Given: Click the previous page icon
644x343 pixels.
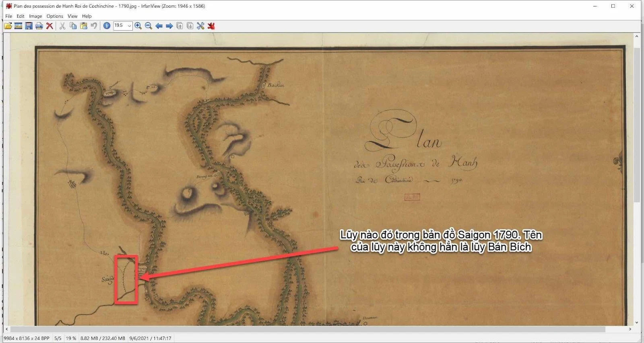Looking at the screenshot, I should click(x=180, y=26).
